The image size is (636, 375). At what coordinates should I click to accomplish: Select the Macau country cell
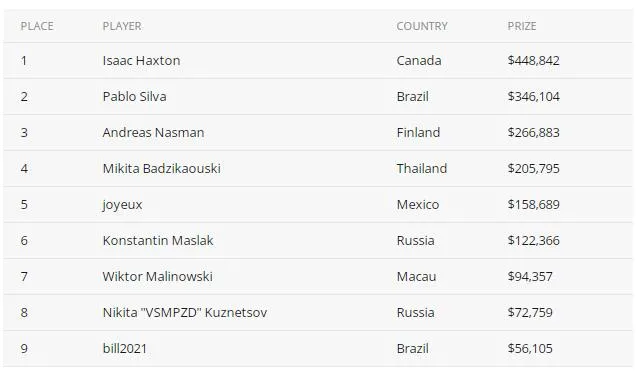click(x=416, y=276)
